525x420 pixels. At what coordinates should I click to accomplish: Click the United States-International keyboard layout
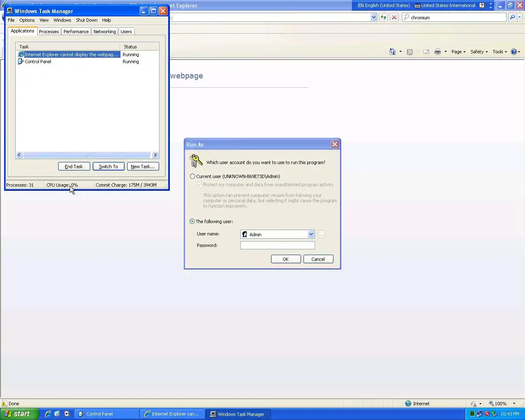pos(445,5)
